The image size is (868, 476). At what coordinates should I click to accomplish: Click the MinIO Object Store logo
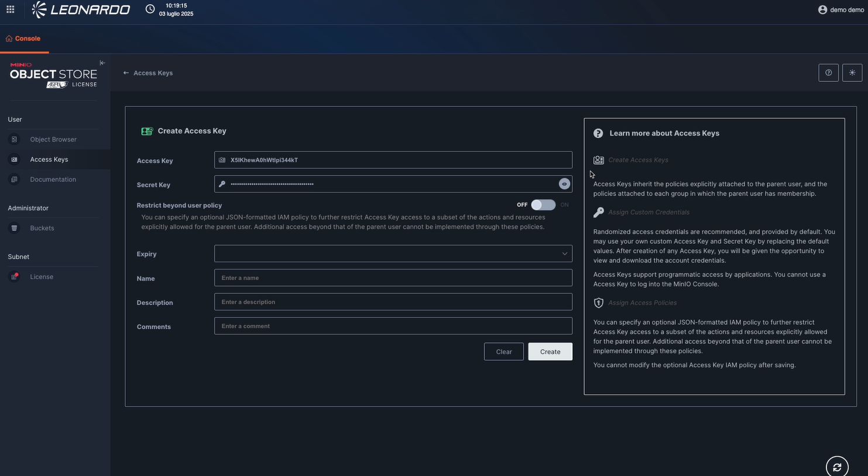point(53,75)
